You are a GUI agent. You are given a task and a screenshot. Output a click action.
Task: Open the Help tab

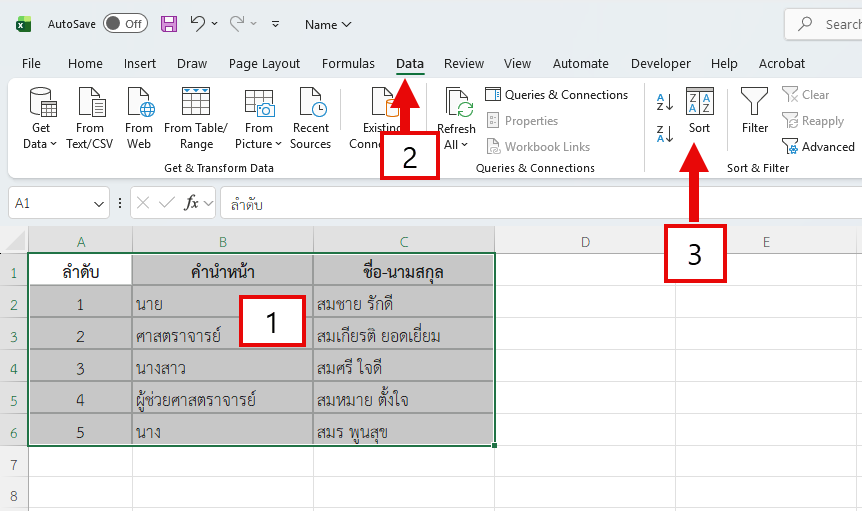724,64
